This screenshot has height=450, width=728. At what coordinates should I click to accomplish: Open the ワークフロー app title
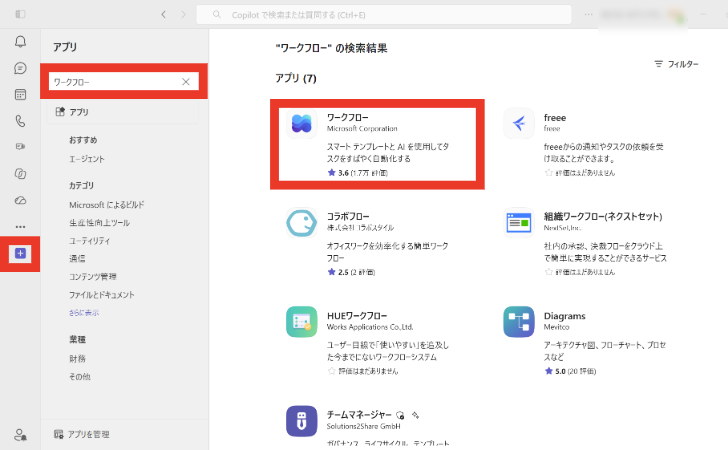pyautogui.click(x=348, y=117)
